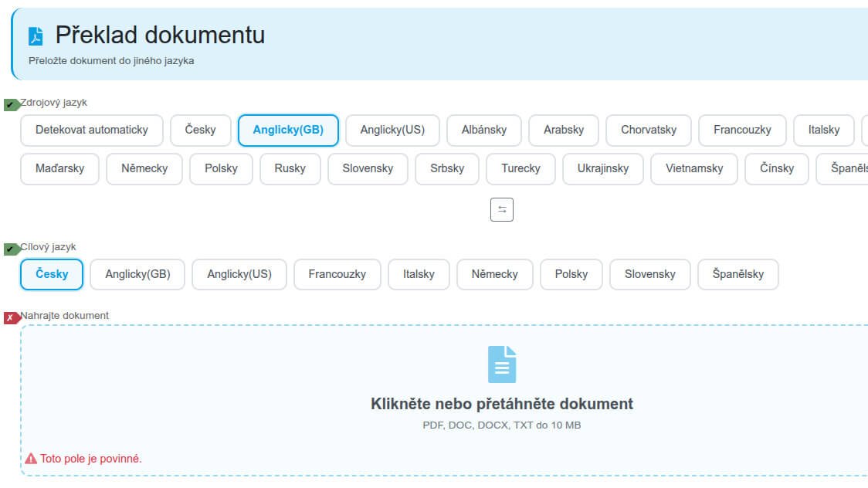Pick Čínsky from the source languages

(x=776, y=168)
